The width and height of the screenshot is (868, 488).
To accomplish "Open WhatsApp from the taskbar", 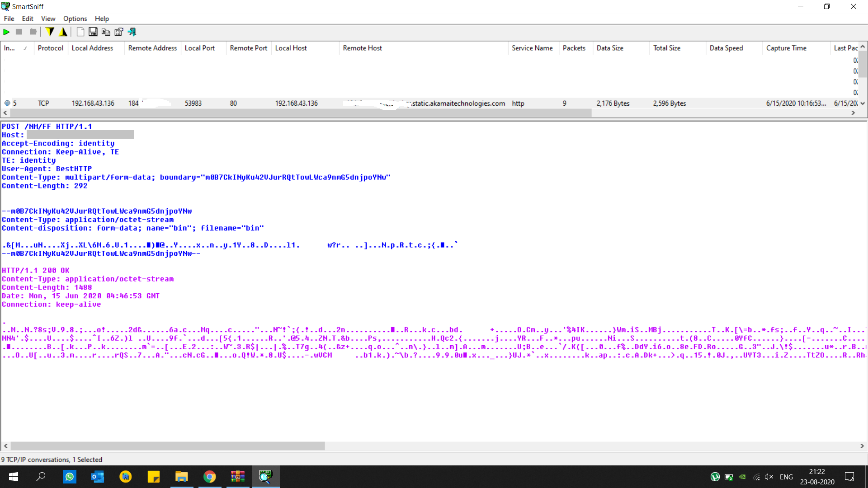I will pos(70,477).
